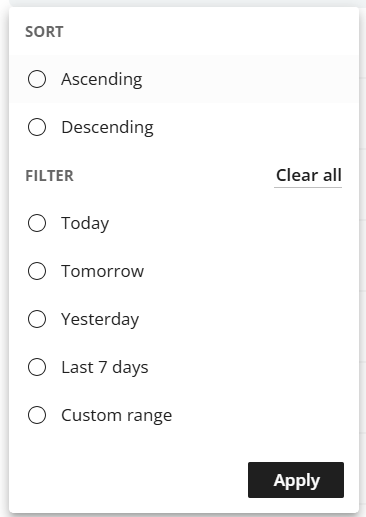Click the Clear all link
The image size is (366, 517).
(x=308, y=175)
